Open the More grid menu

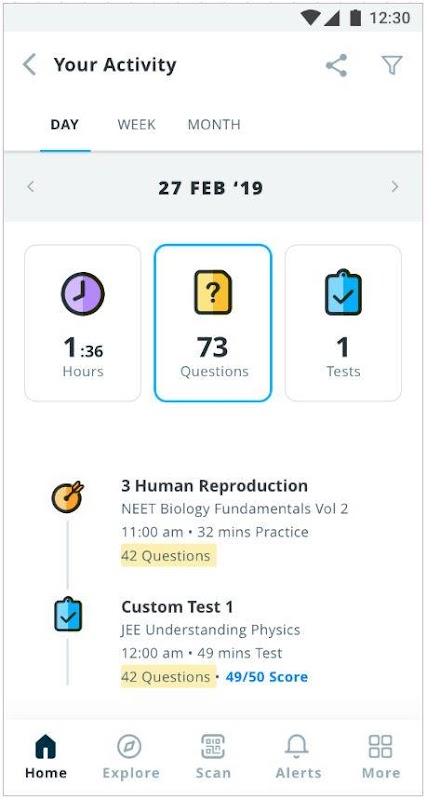(x=381, y=756)
